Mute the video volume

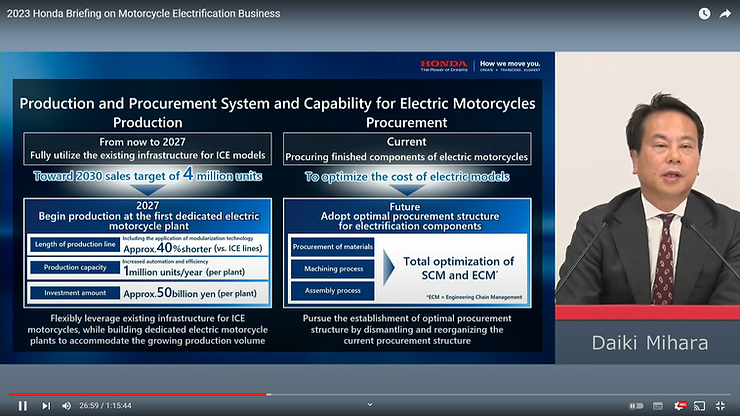[x=67, y=406]
